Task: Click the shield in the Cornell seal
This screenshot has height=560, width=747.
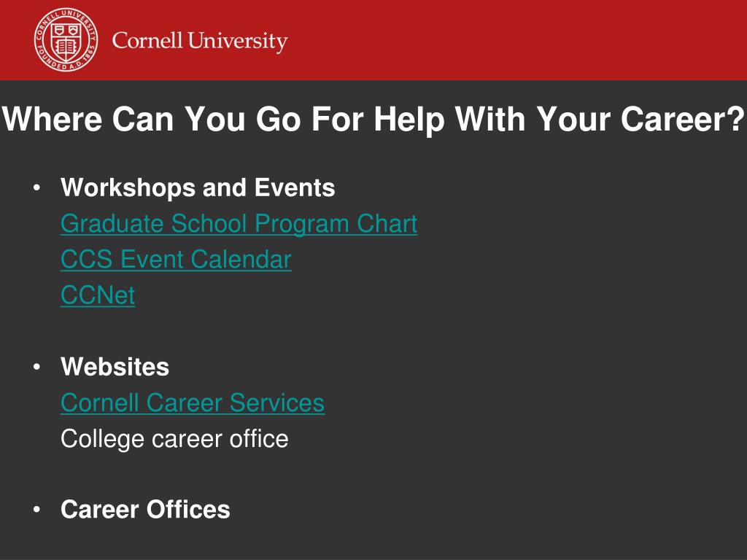Action: 66,40
